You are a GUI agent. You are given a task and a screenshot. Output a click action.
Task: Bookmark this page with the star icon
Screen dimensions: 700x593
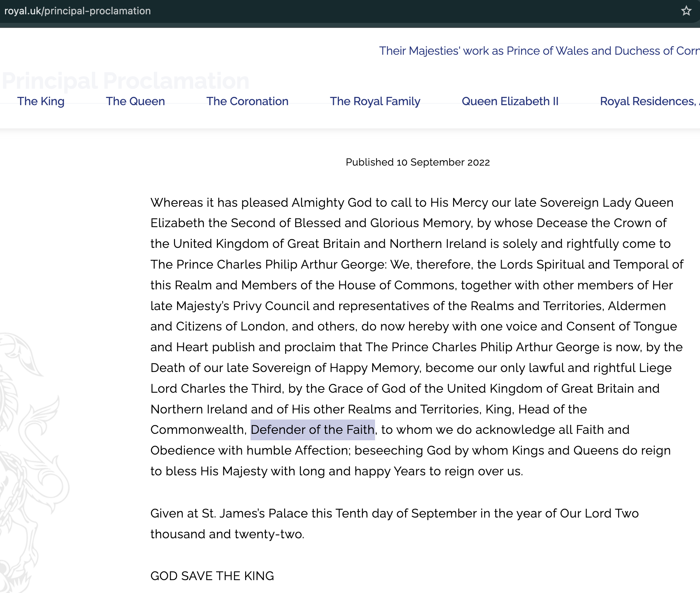click(686, 11)
